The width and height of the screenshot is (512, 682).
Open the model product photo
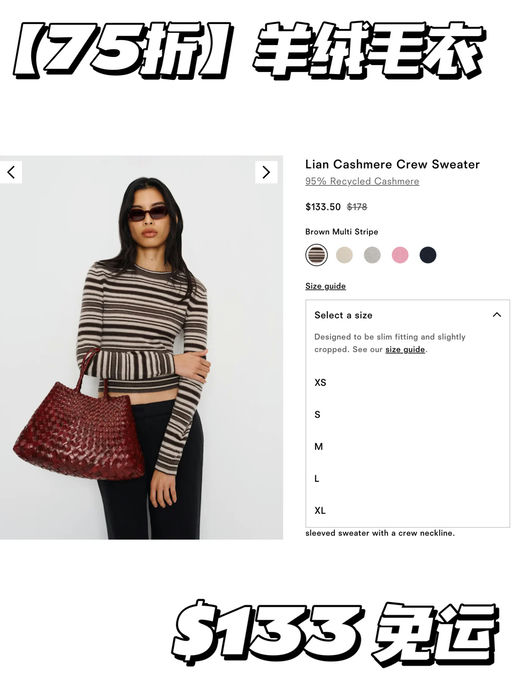[141, 348]
